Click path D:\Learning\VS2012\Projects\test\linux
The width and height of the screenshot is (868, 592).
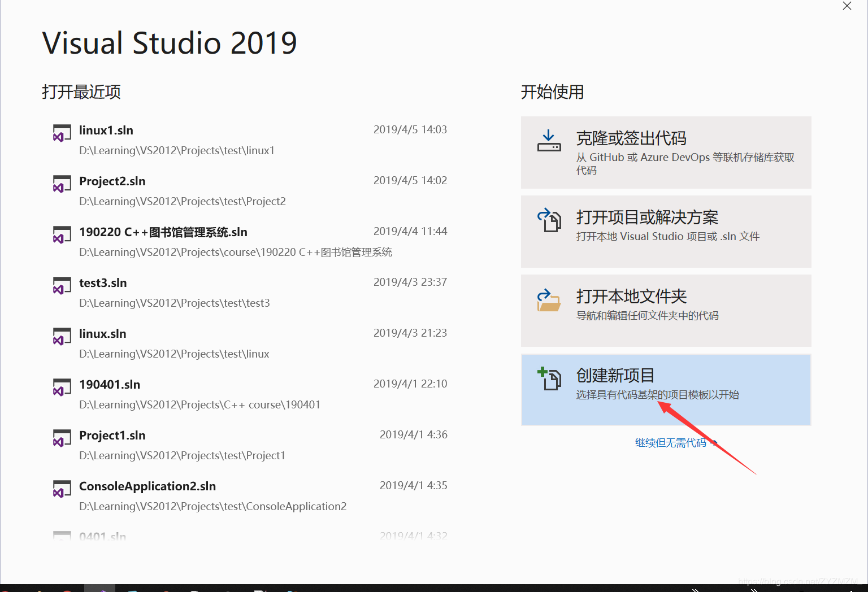[174, 354]
